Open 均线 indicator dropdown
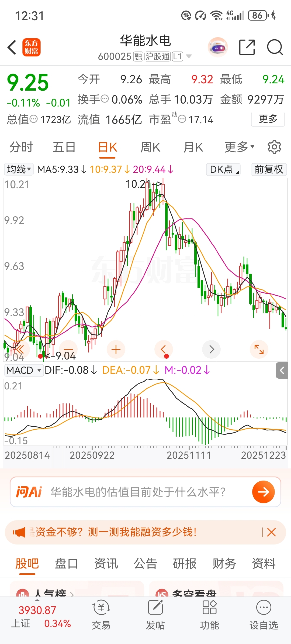 coord(19,169)
